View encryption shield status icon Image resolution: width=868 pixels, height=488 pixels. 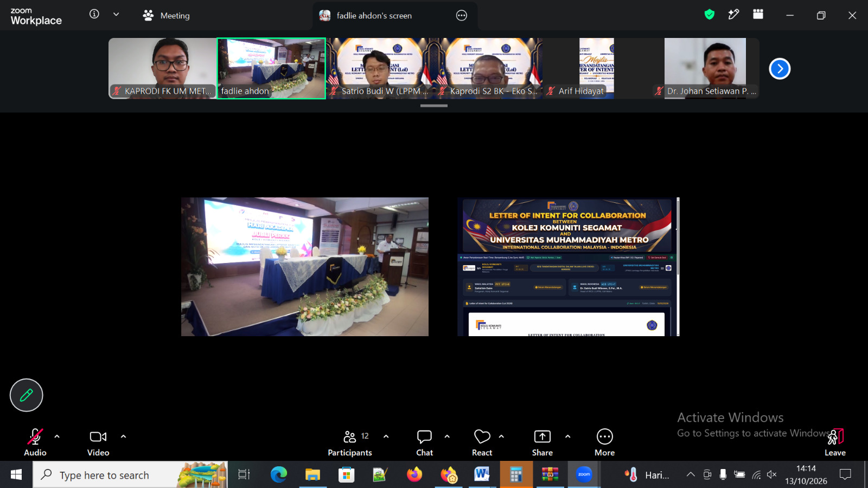[710, 15]
